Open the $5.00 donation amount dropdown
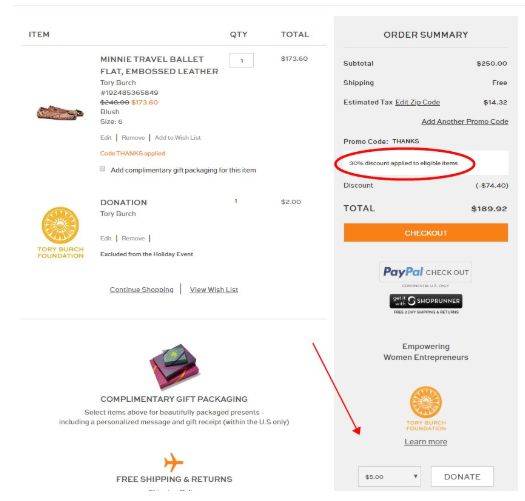The width and height of the screenshot is (525, 501). coord(389,476)
